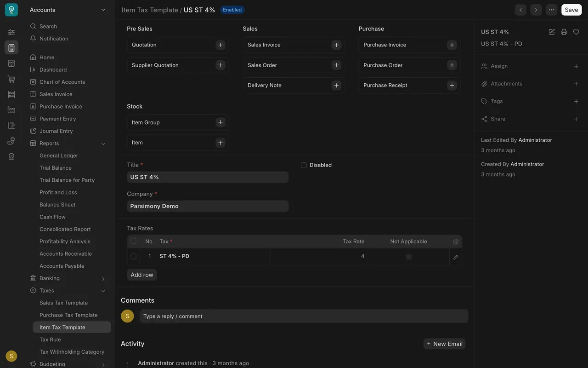Viewport: 588px width, 368px height.
Task: Add a new Supplier Quotation via plus icon
Action: coord(220,65)
